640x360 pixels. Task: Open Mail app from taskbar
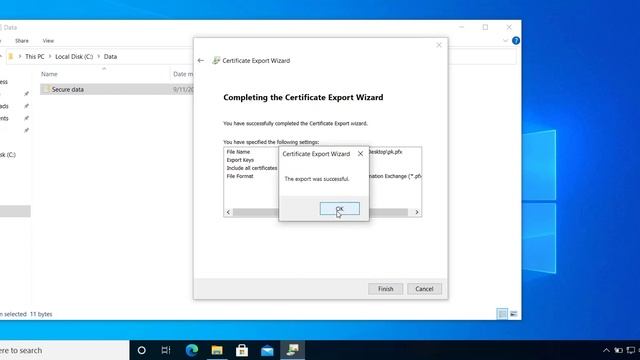(267, 350)
